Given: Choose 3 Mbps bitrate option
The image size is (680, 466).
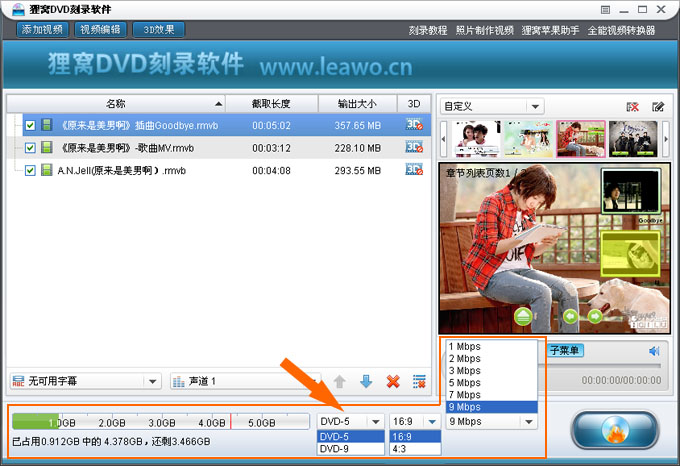Looking at the screenshot, I should pyautogui.click(x=492, y=371).
